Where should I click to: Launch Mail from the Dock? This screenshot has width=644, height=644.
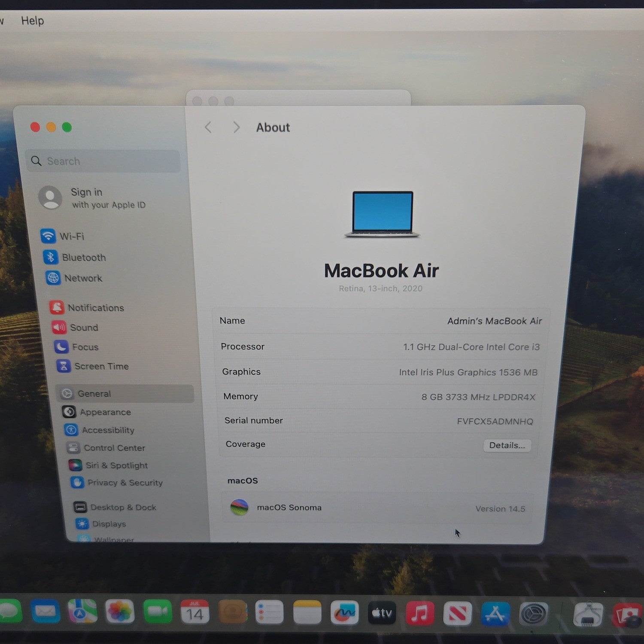coord(45,611)
